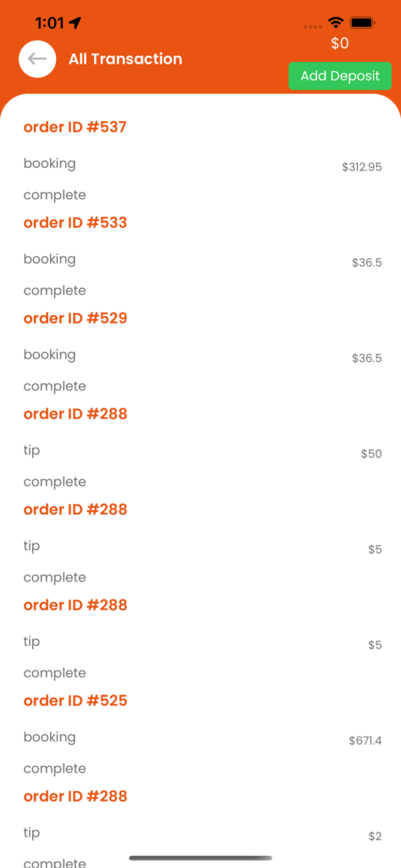This screenshot has width=401, height=868.
Task: Select the $50 tip amount
Action: 371,454
